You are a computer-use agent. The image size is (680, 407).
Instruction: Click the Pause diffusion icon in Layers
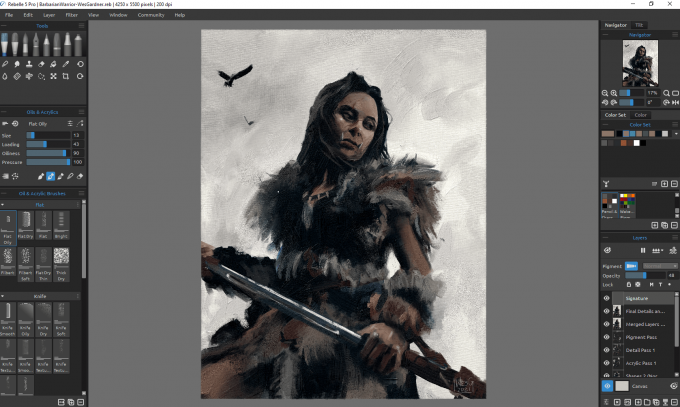click(643, 250)
